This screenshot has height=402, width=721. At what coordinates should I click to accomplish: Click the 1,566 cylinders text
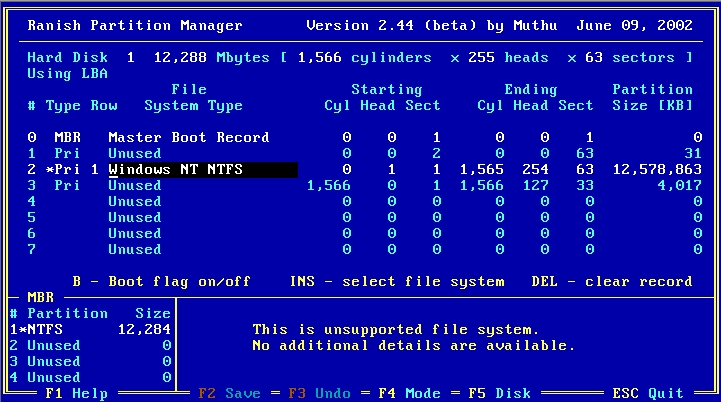coord(365,58)
